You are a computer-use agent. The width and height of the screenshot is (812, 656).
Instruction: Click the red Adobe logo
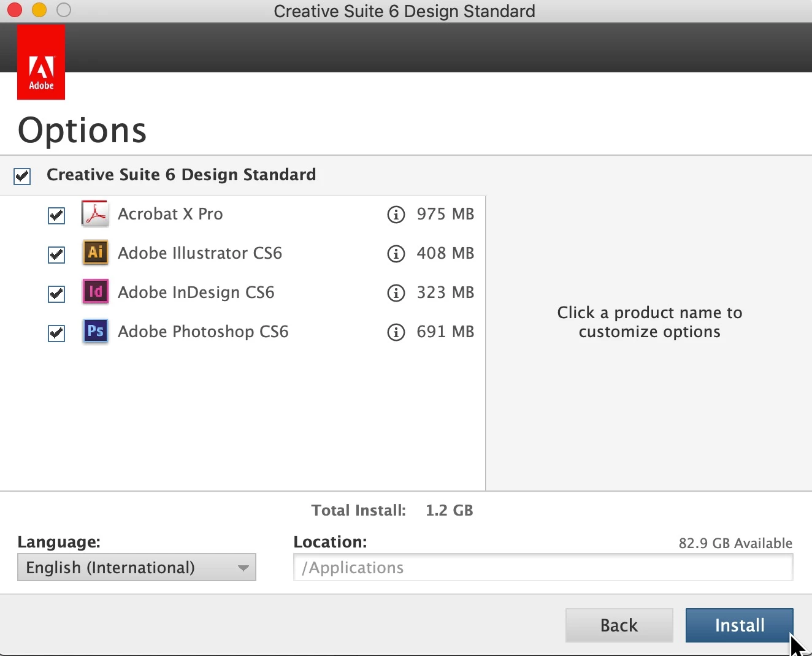point(41,62)
